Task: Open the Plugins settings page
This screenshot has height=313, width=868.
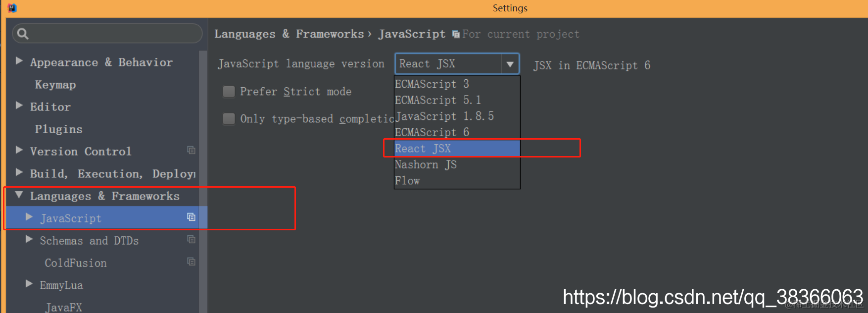Action: pyautogui.click(x=59, y=129)
